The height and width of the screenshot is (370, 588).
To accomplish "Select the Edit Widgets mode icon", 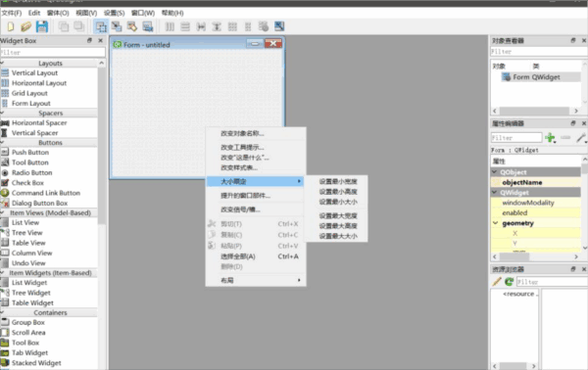I will click(101, 26).
